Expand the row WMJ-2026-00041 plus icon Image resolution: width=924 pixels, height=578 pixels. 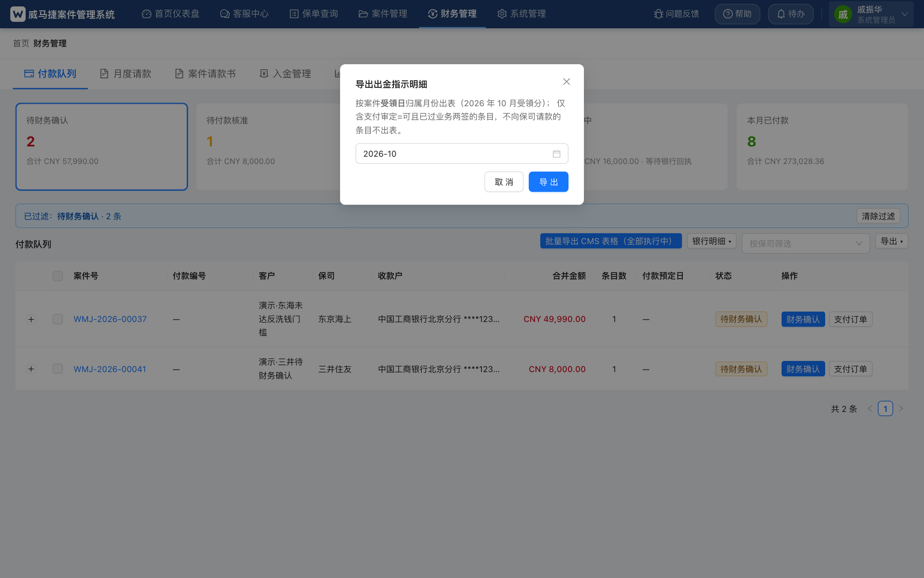(x=31, y=369)
